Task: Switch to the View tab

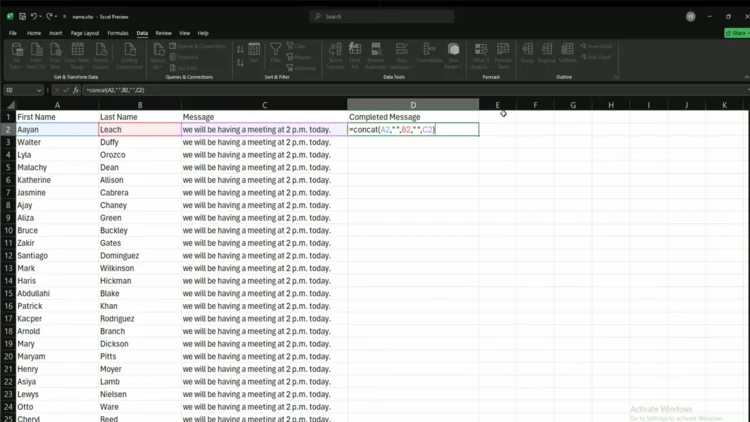Action: [185, 33]
